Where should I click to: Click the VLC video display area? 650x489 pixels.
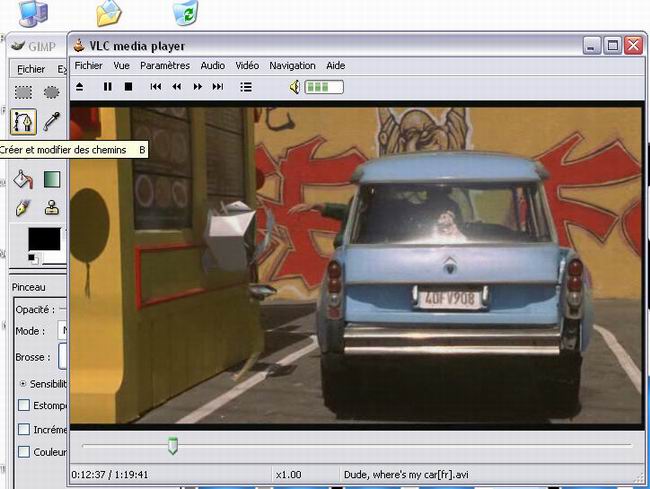(x=356, y=265)
